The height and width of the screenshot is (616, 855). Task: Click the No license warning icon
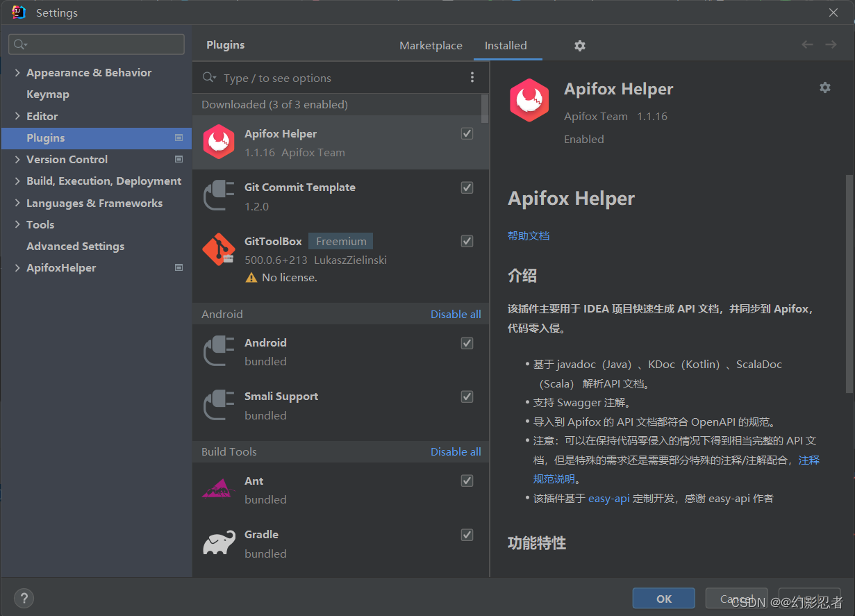click(x=251, y=277)
